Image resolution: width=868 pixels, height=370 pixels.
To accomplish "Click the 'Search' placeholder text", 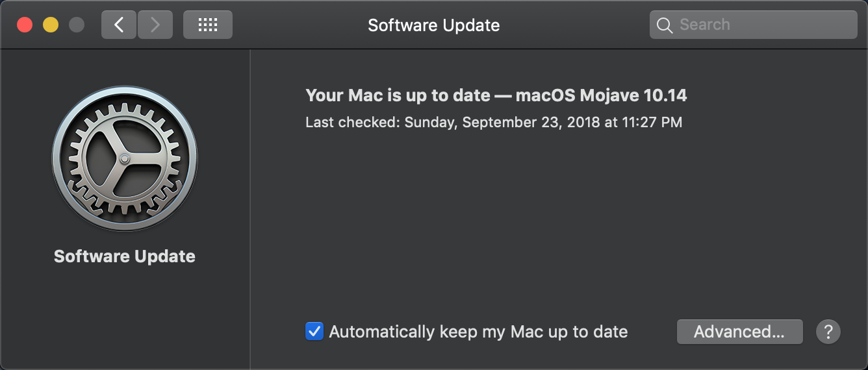I will (705, 25).
